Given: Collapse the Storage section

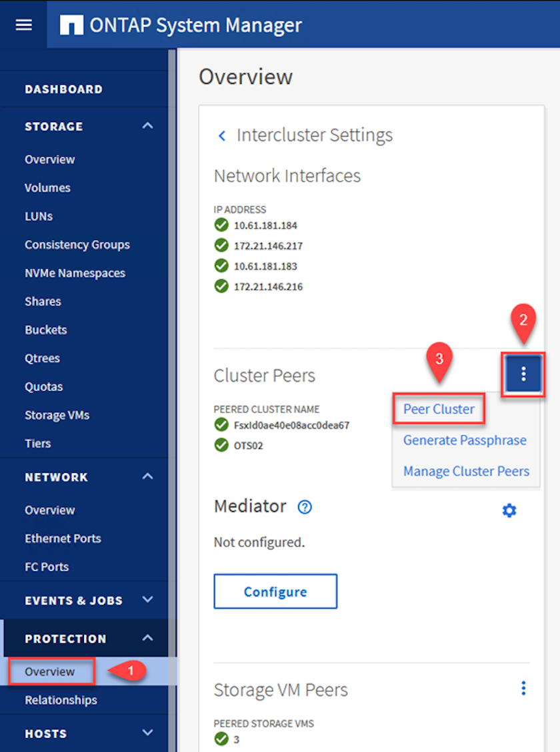Looking at the screenshot, I should click(147, 126).
